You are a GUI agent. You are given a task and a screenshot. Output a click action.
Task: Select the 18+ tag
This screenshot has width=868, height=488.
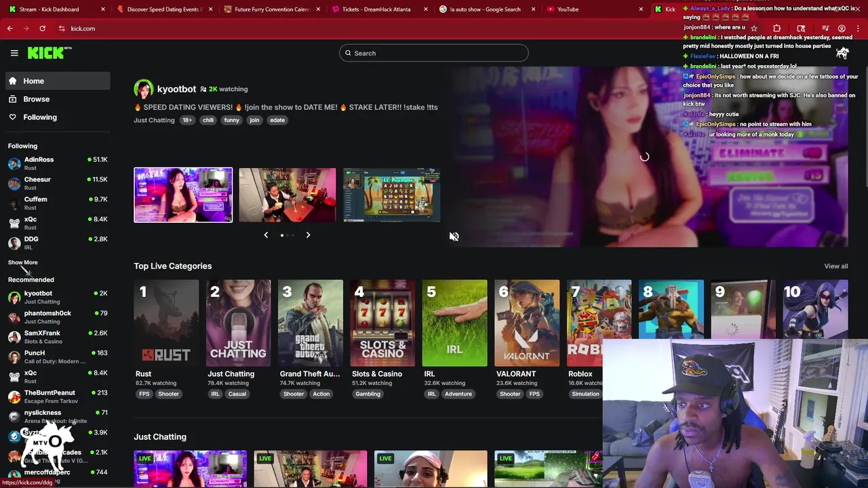186,120
